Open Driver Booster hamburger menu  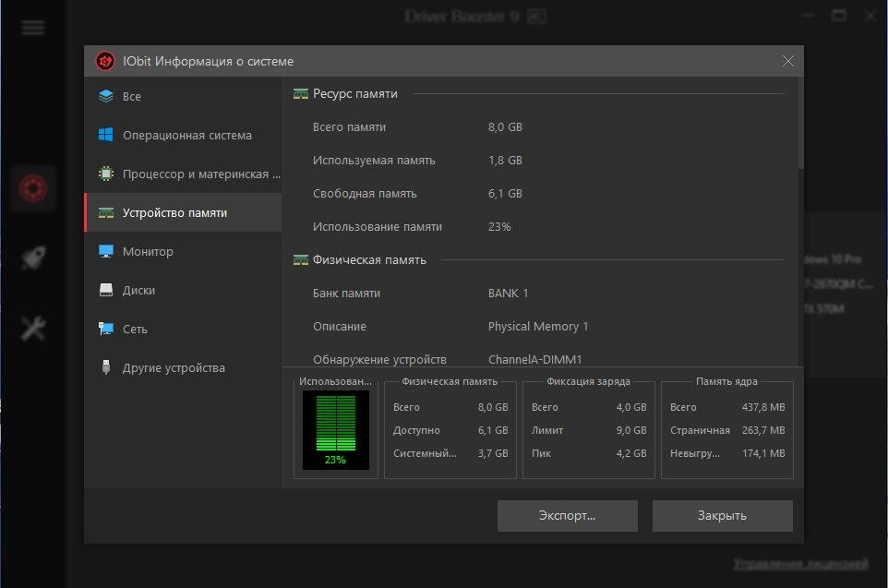[x=33, y=27]
